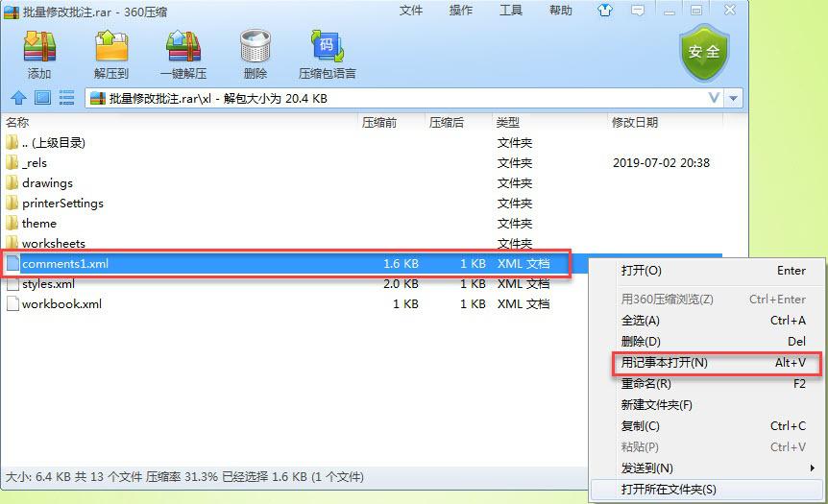This screenshot has width=828, height=504.
Task: Open the 文件 menu
Action: (411, 10)
